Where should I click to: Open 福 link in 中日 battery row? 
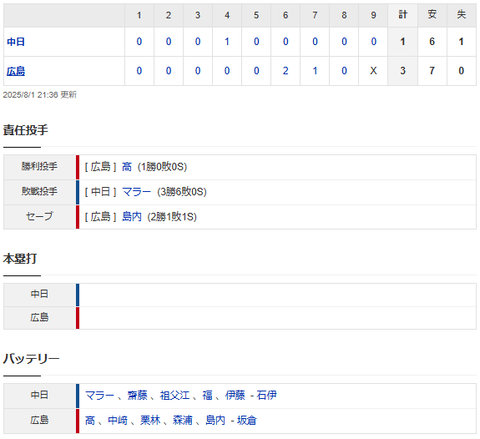[207, 395]
